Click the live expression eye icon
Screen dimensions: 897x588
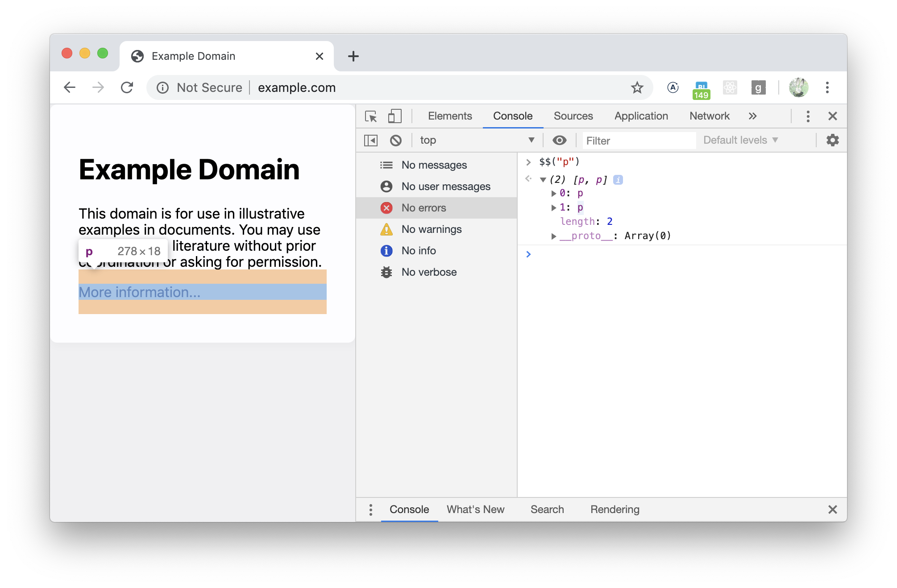point(559,141)
